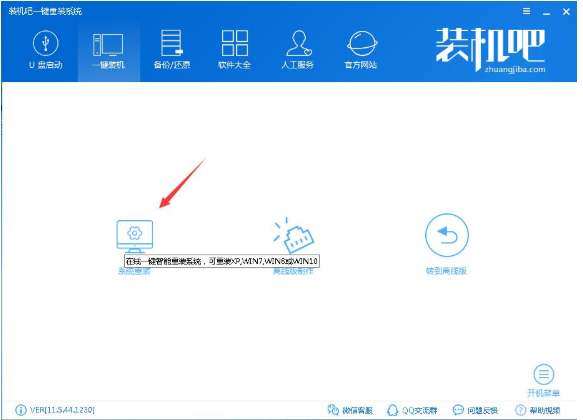Go to the 官方网站 tab
Screen dimensions: 583x420
point(361,50)
